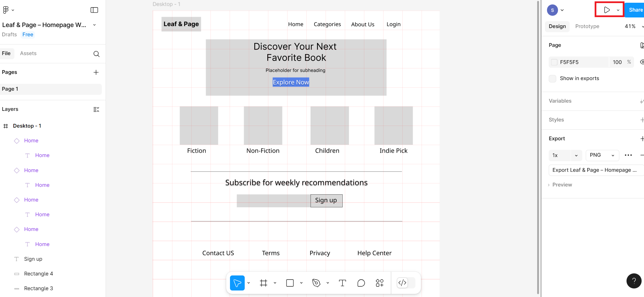The height and width of the screenshot is (297, 644).
Task: Click the search icon in File panel
Action: tap(96, 54)
